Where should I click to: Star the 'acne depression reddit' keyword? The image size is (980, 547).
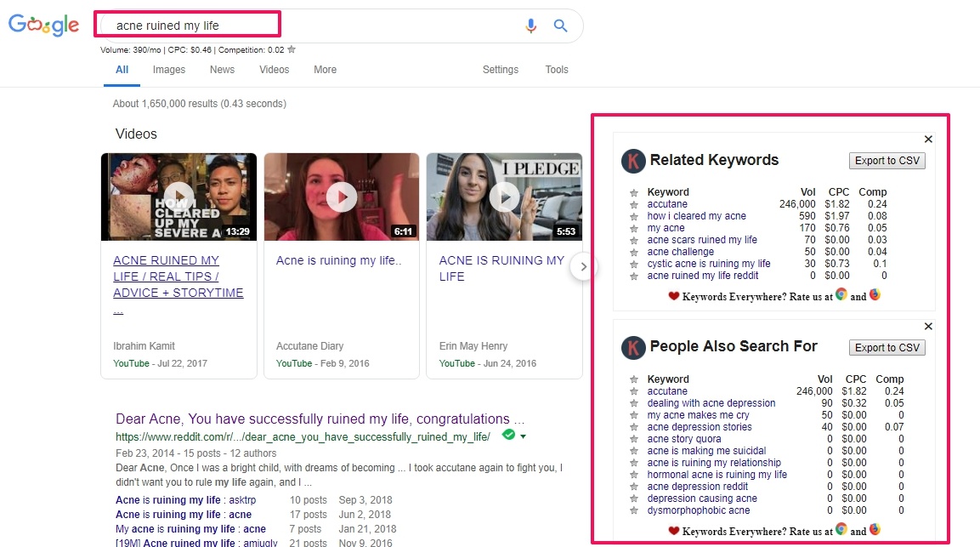634,487
